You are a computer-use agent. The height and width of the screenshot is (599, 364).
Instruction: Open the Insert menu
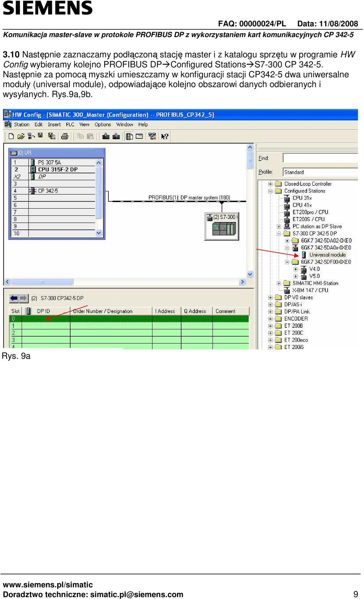click(x=54, y=124)
